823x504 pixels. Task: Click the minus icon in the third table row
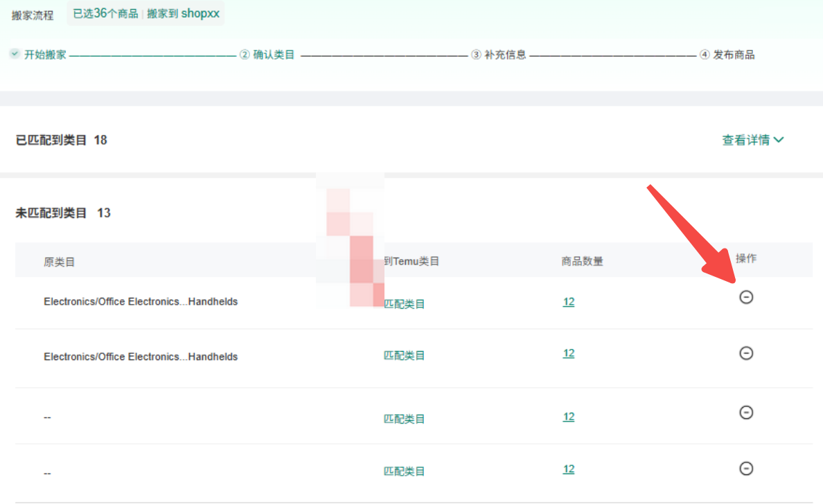[x=746, y=413]
